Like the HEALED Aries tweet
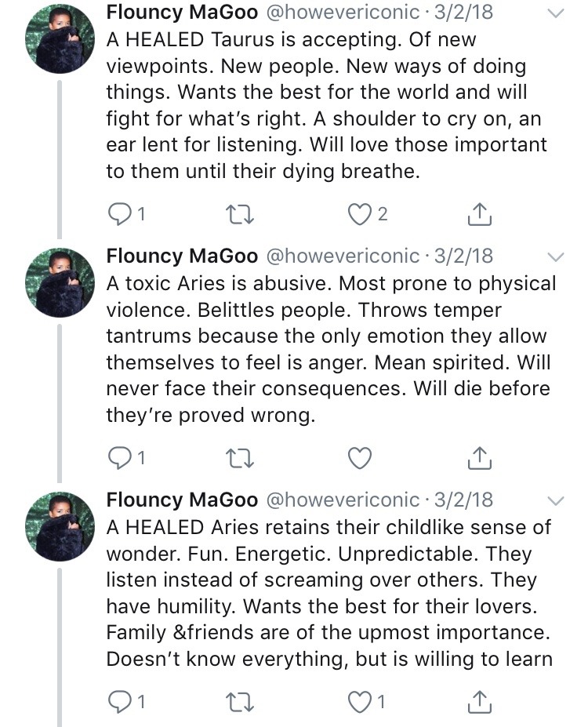588x727 pixels. 360,702
